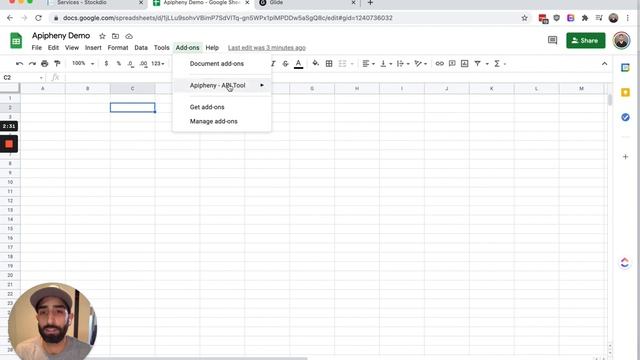Screen dimensions: 640x360
Task: Click the Create a filter icon
Action: [477, 64]
